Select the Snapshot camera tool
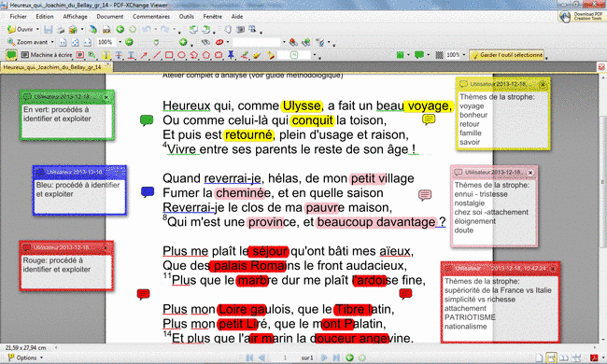 tap(240, 29)
